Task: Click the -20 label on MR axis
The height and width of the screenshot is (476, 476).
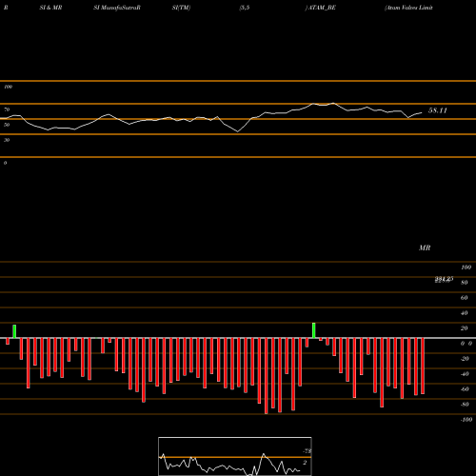Action: point(465,359)
